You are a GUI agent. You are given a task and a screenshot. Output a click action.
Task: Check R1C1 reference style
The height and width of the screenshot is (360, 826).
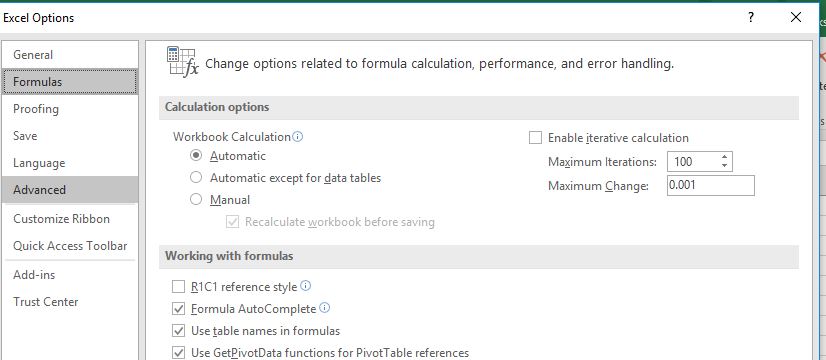click(x=179, y=287)
